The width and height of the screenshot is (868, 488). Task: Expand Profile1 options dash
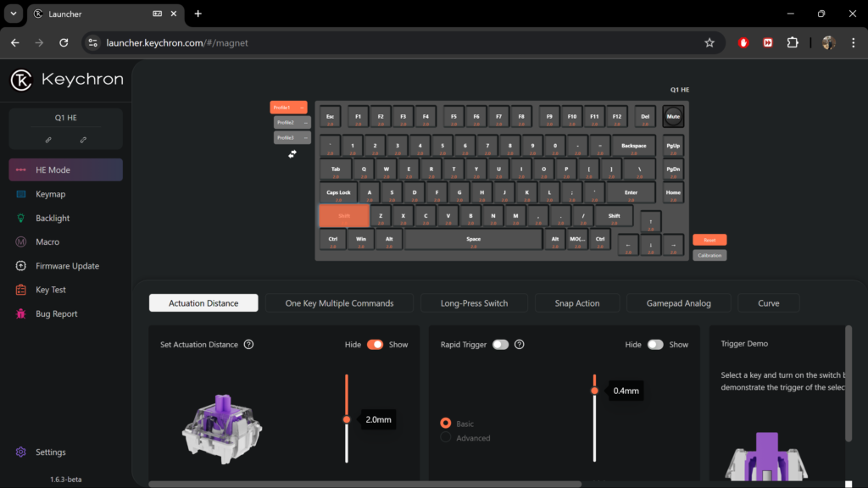(302, 108)
